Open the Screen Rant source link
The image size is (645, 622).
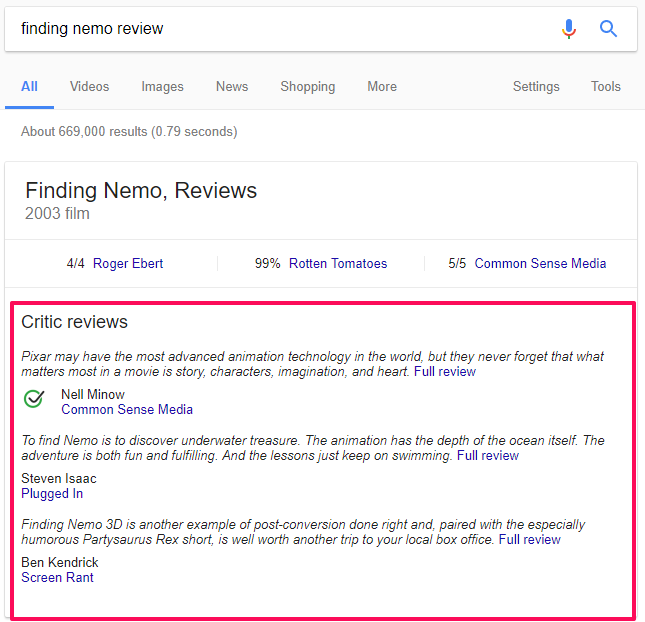(x=57, y=577)
